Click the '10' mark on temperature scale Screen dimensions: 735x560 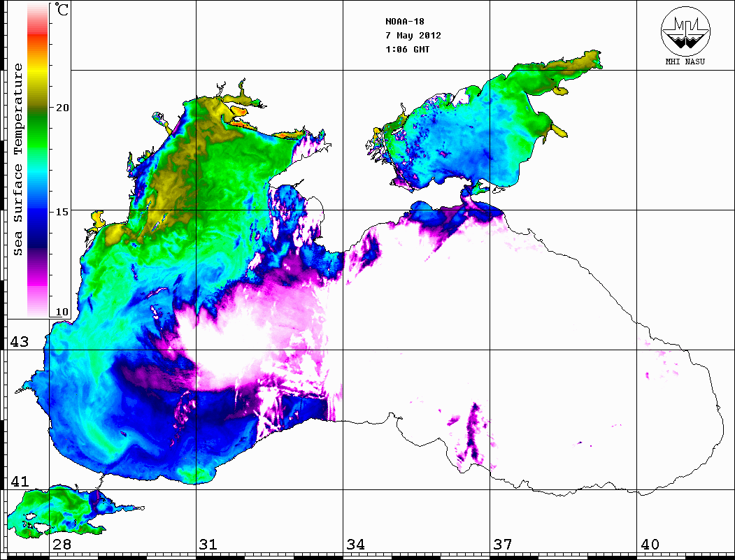click(x=62, y=312)
